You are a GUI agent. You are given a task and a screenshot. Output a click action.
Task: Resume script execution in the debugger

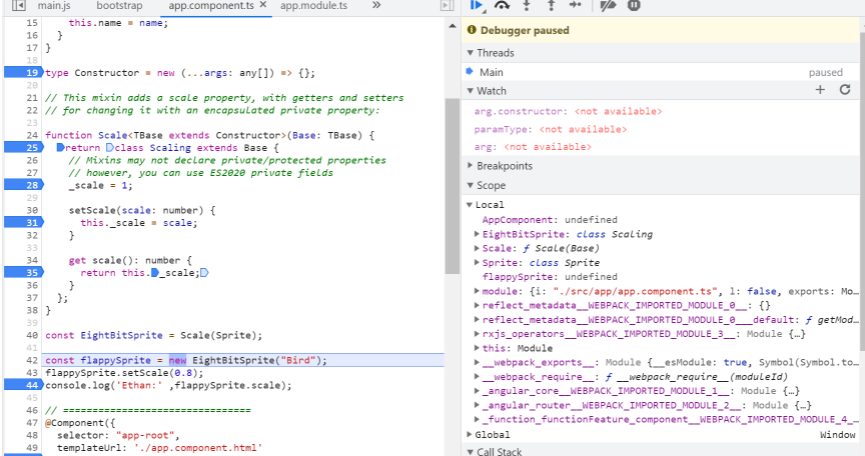(477, 6)
